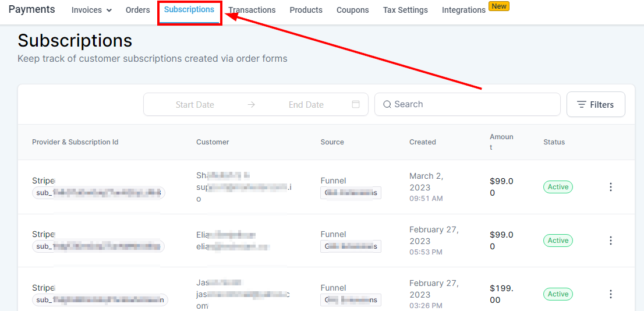Go to the Orders tab
644x311 pixels.
point(137,10)
